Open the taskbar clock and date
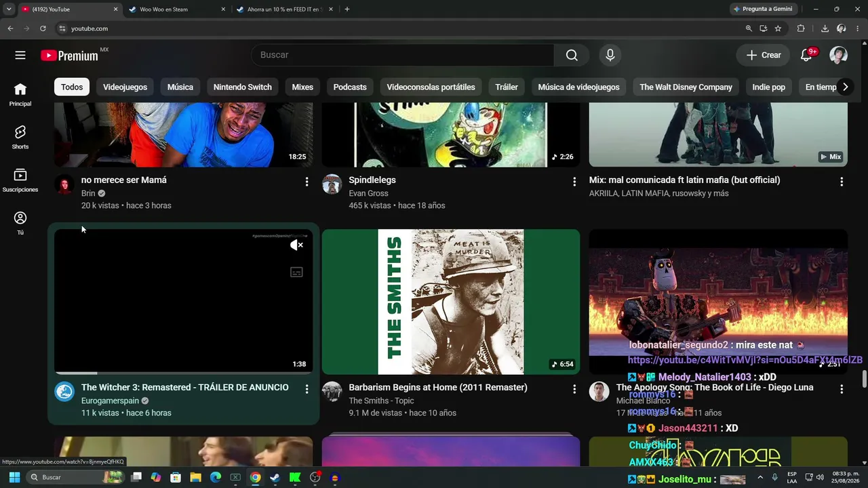The height and width of the screenshot is (488, 868). coord(845,477)
